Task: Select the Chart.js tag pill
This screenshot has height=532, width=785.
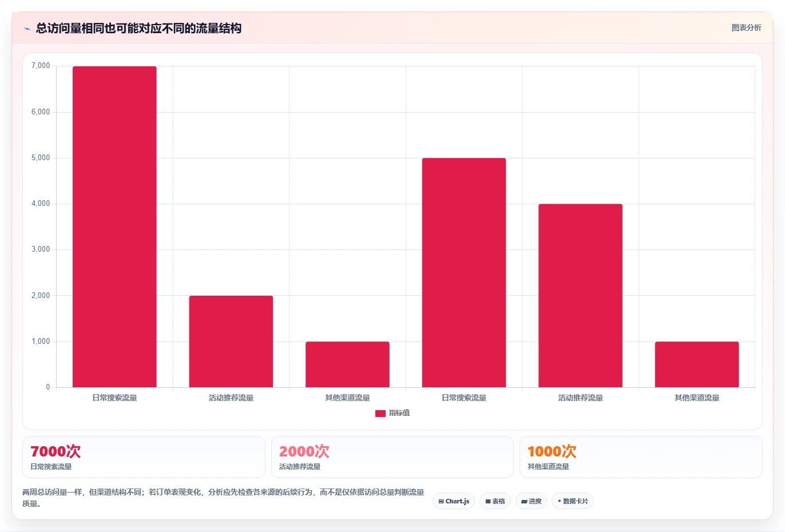Action: 454,501
